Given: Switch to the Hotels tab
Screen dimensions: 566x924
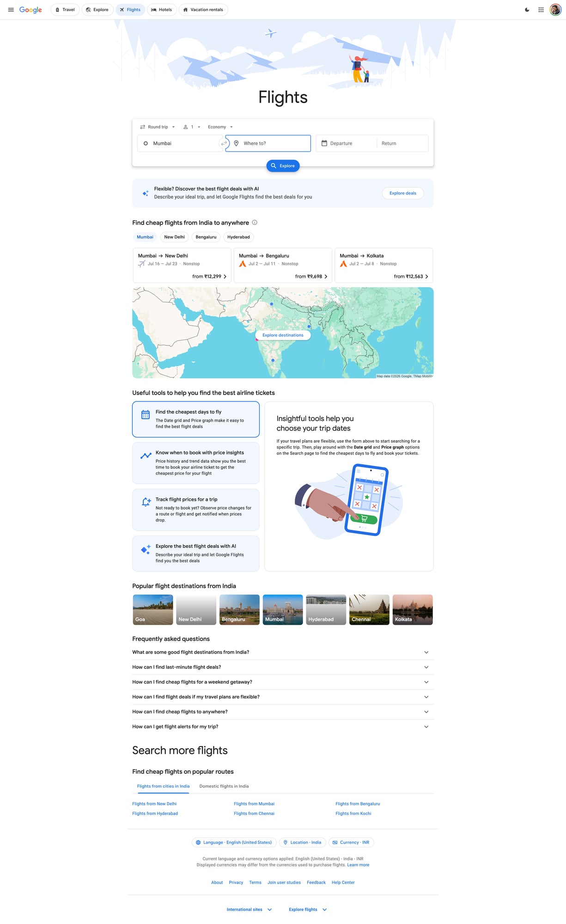Looking at the screenshot, I should point(162,10).
